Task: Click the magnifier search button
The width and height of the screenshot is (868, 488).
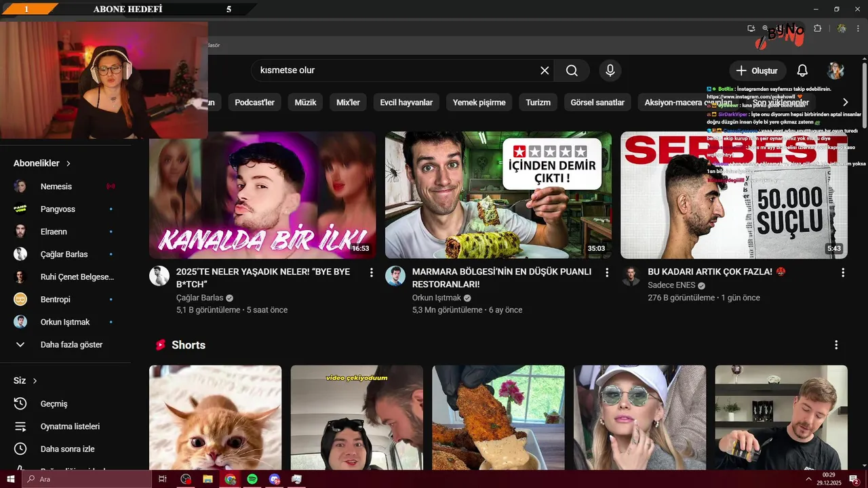Action: [x=572, y=70]
